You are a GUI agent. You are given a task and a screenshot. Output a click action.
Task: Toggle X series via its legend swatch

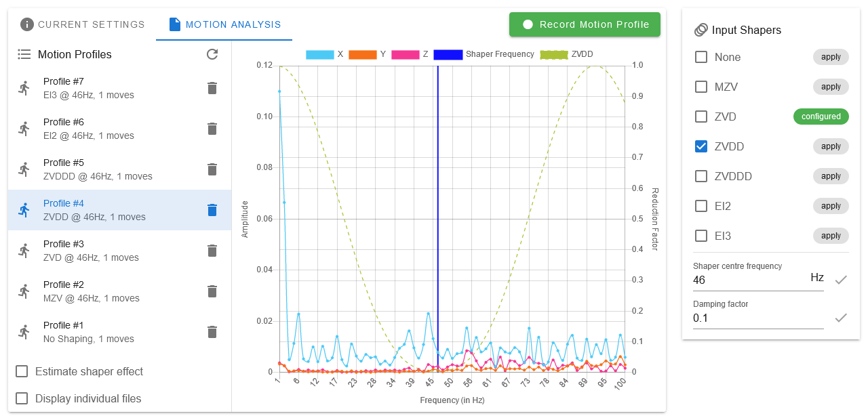[319, 54]
